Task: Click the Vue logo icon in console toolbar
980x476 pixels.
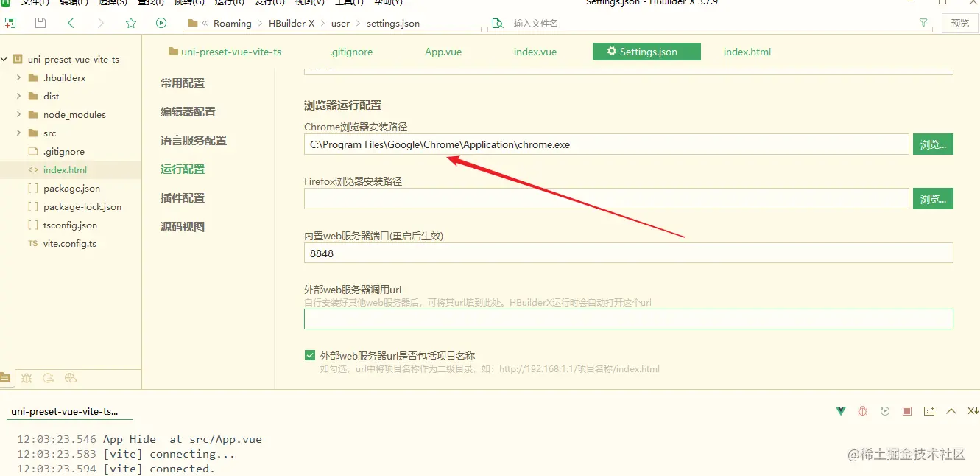Action: click(x=841, y=411)
